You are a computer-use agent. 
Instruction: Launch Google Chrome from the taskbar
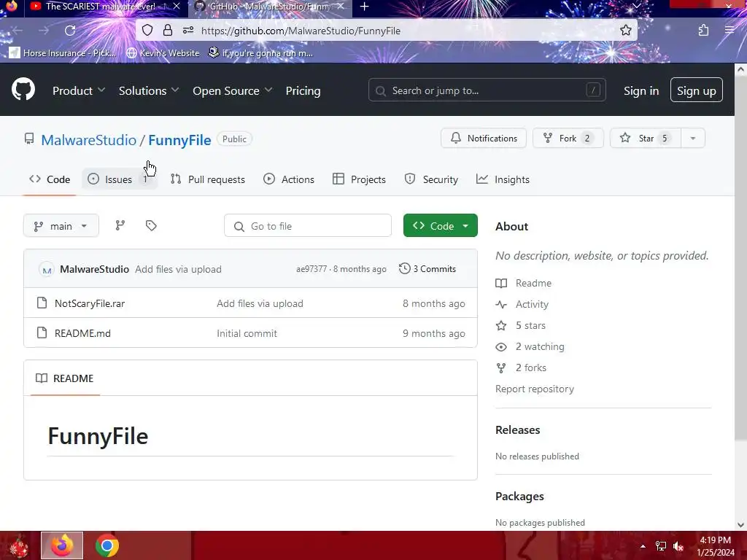(x=107, y=545)
